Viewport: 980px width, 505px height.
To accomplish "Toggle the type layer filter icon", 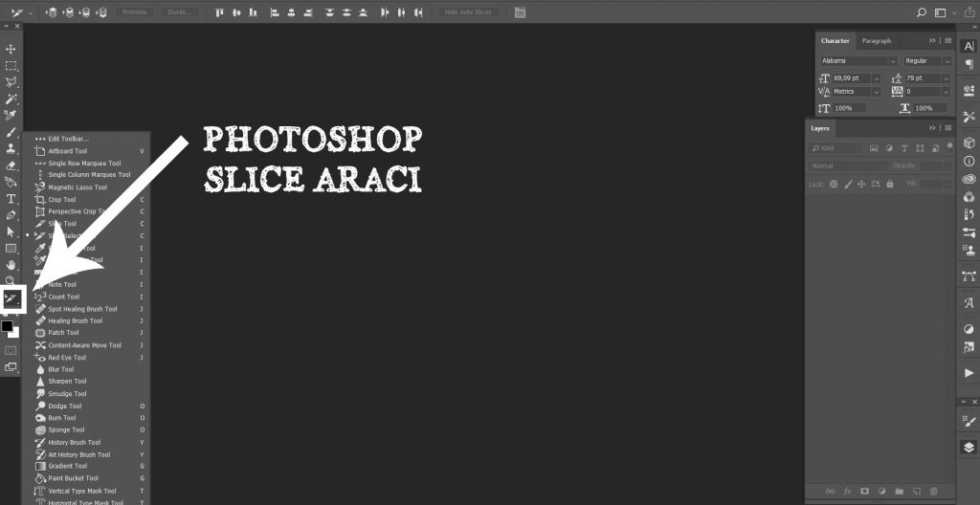I will pyautogui.click(x=904, y=148).
